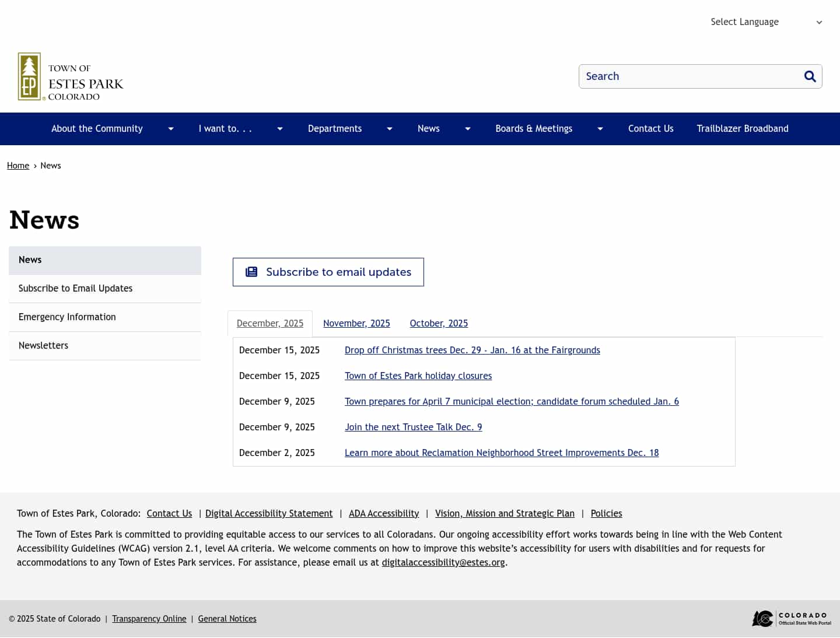Click the Subscribe to email updates button

coord(328,272)
